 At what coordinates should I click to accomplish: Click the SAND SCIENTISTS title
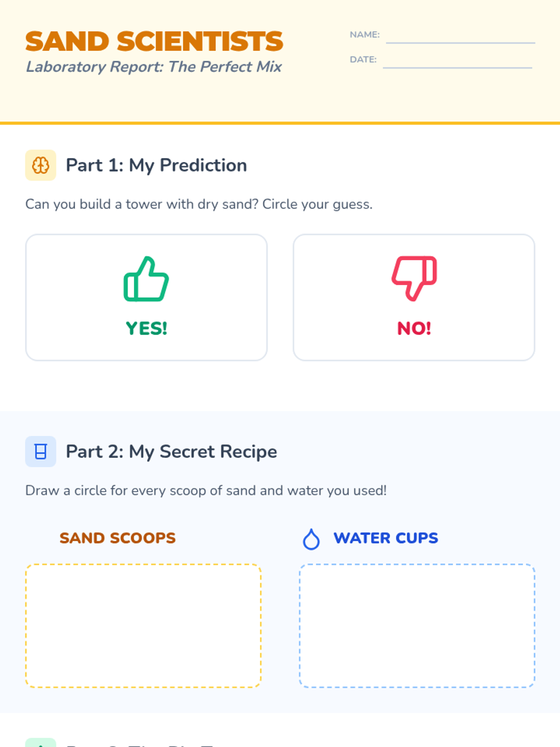(x=154, y=42)
